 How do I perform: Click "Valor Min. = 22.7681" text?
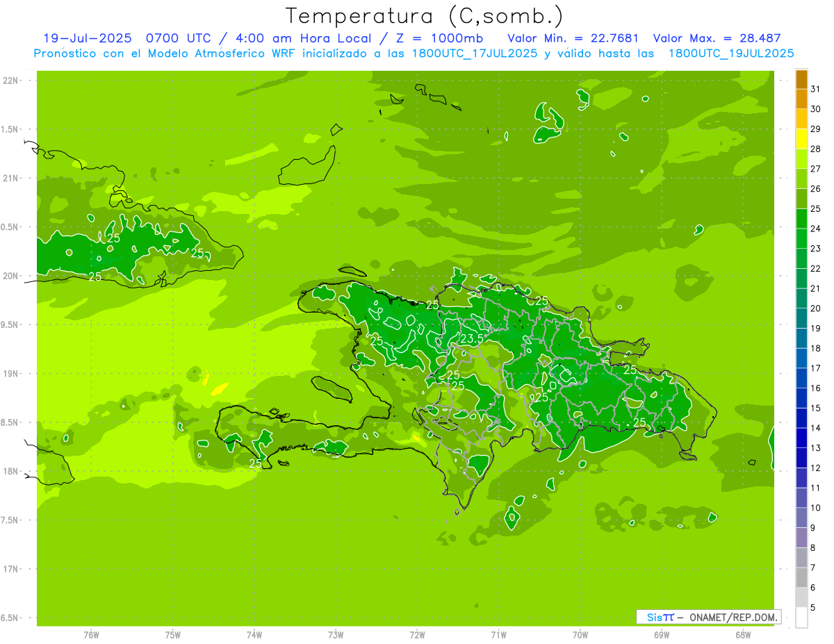point(573,38)
